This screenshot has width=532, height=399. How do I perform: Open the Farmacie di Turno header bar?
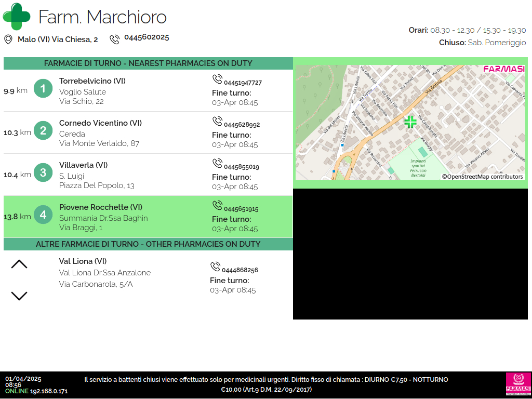(x=148, y=63)
